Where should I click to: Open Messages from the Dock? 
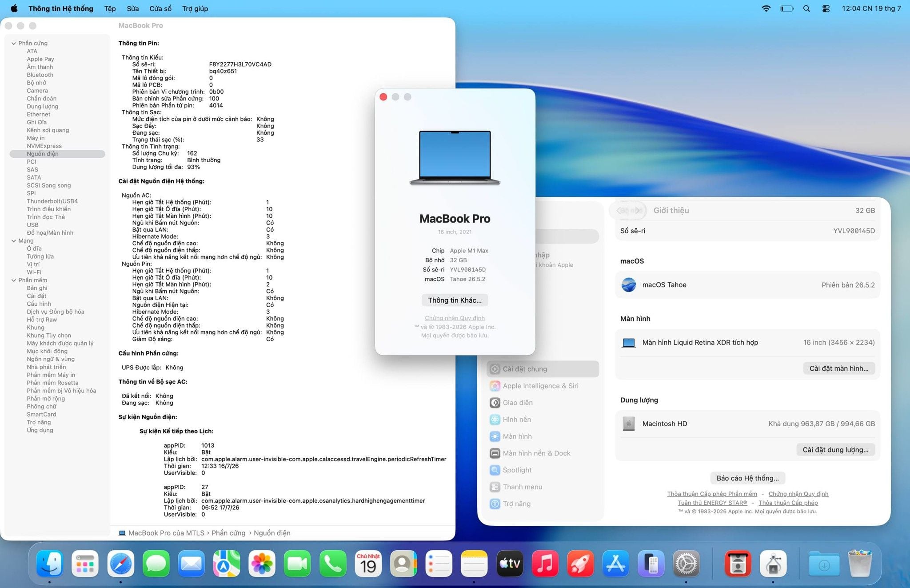tap(156, 563)
